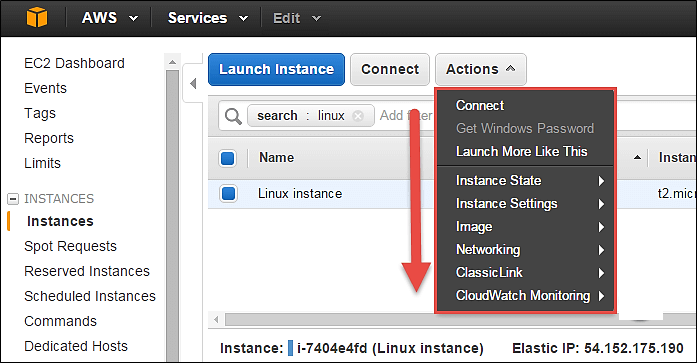The width and height of the screenshot is (697, 363).
Task: Collapse the INSTANCES section in sidebar
Action: (x=13, y=199)
